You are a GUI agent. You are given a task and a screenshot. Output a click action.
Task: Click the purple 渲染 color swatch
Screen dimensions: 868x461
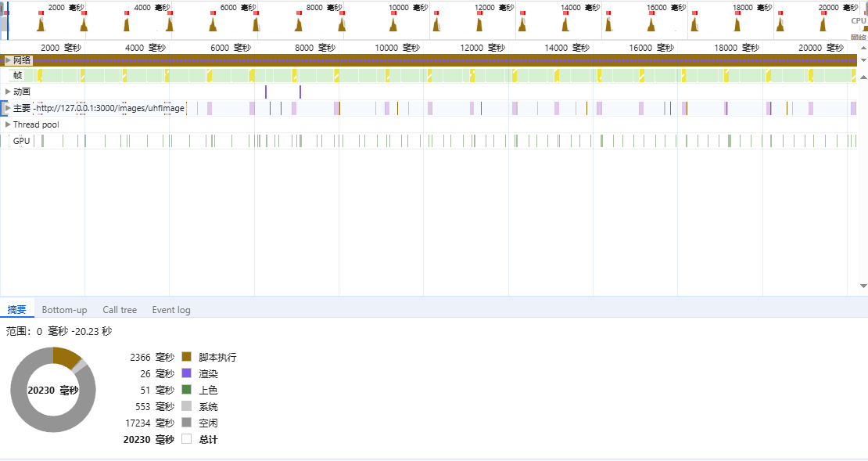click(x=186, y=373)
